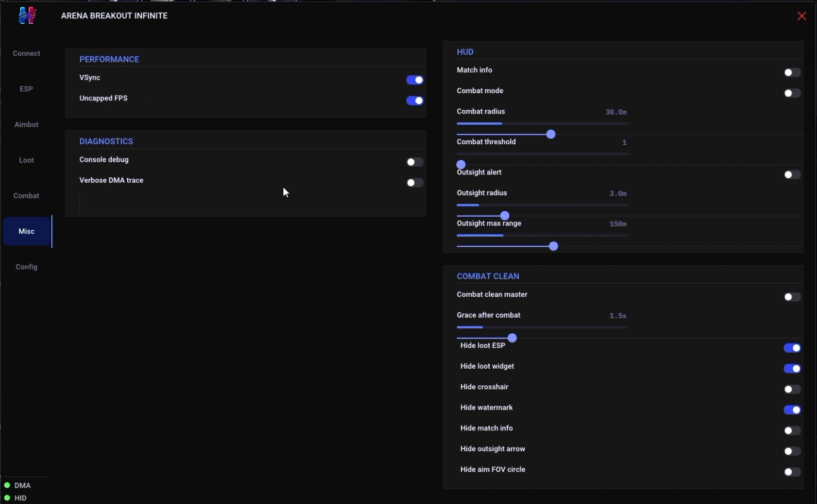The image size is (817, 504).
Task: Click the 3.0m Outsight radius value
Action: click(x=618, y=194)
